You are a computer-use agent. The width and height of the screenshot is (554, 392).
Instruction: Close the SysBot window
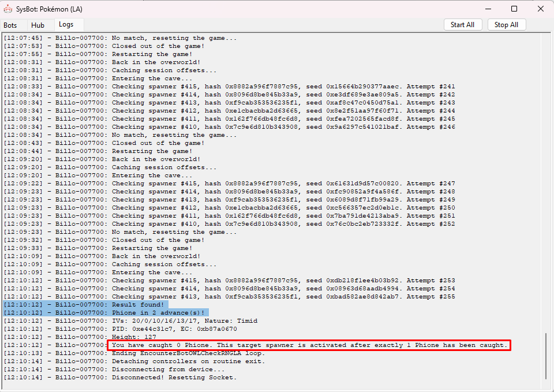[541, 9]
